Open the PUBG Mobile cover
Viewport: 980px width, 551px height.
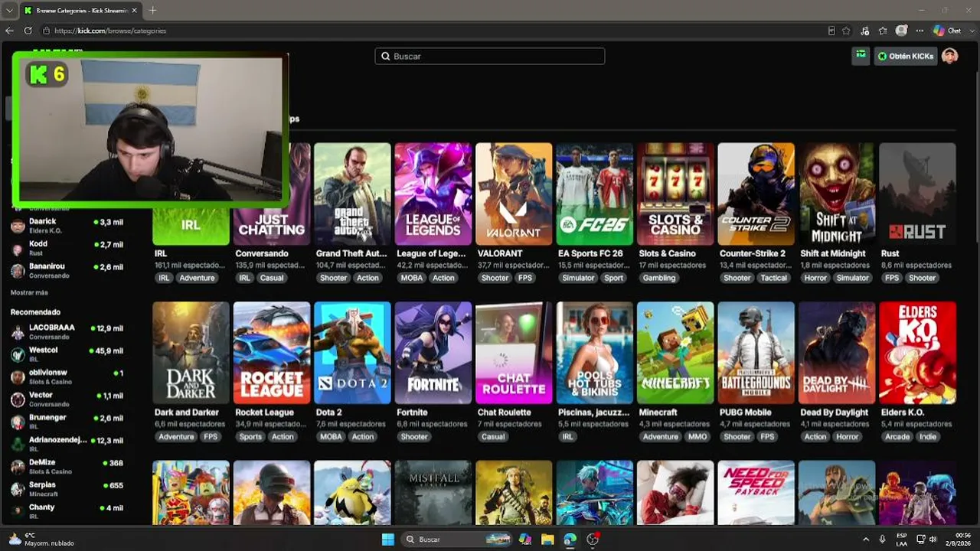756,353
